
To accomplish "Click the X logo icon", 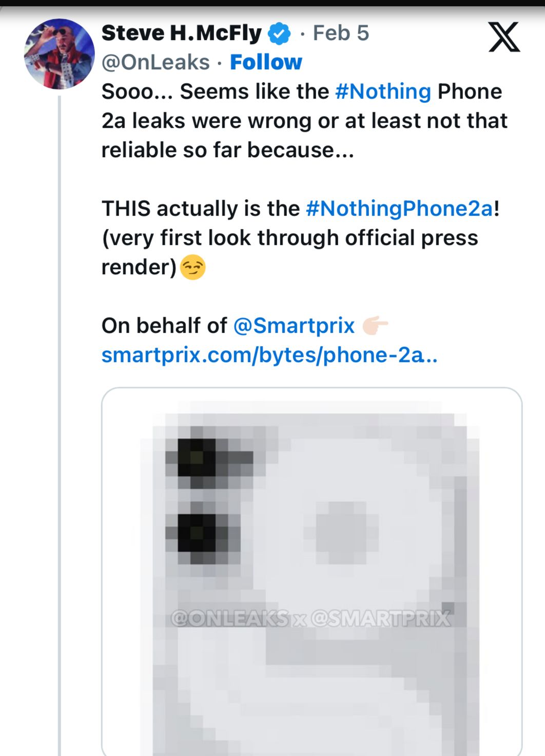I will [504, 37].
